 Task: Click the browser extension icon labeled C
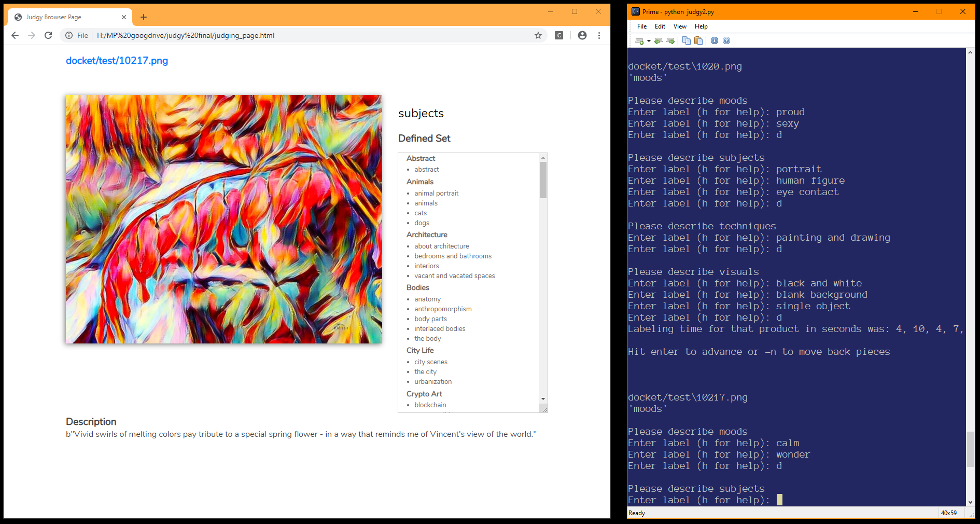click(559, 35)
